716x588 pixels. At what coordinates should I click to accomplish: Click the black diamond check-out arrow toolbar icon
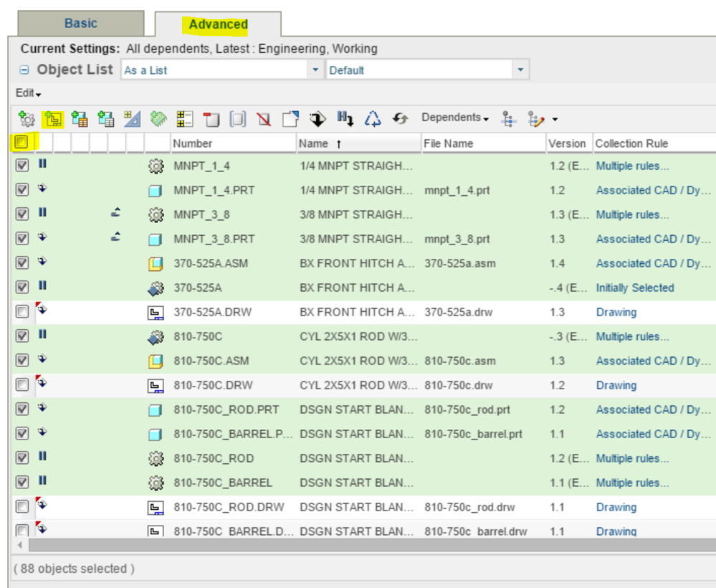[318, 119]
